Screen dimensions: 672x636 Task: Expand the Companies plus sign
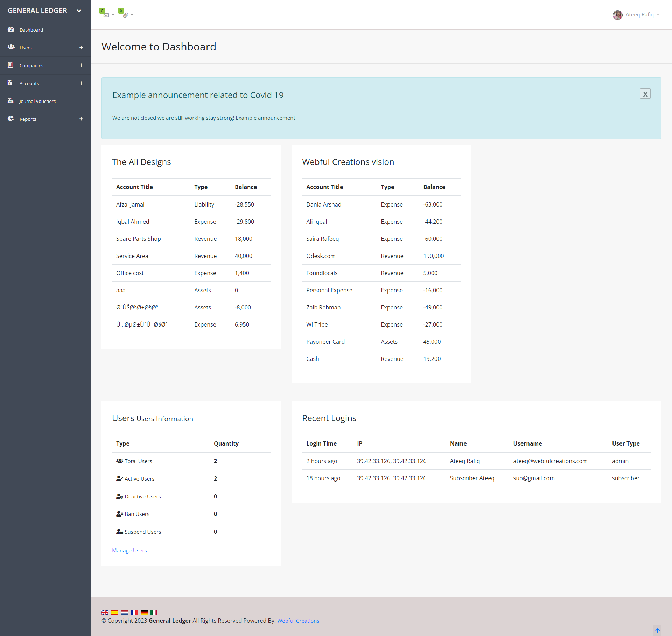(81, 65)
